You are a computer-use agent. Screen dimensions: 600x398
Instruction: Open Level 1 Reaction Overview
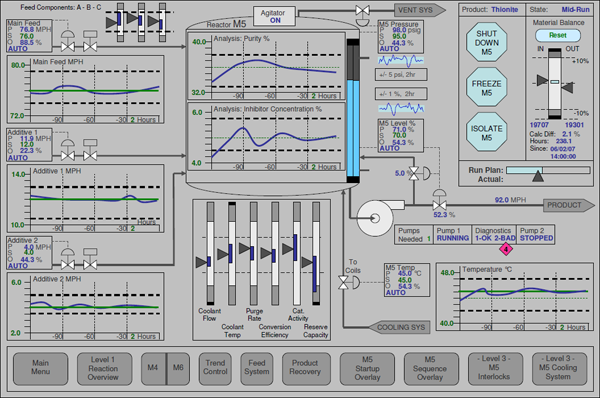103,368
